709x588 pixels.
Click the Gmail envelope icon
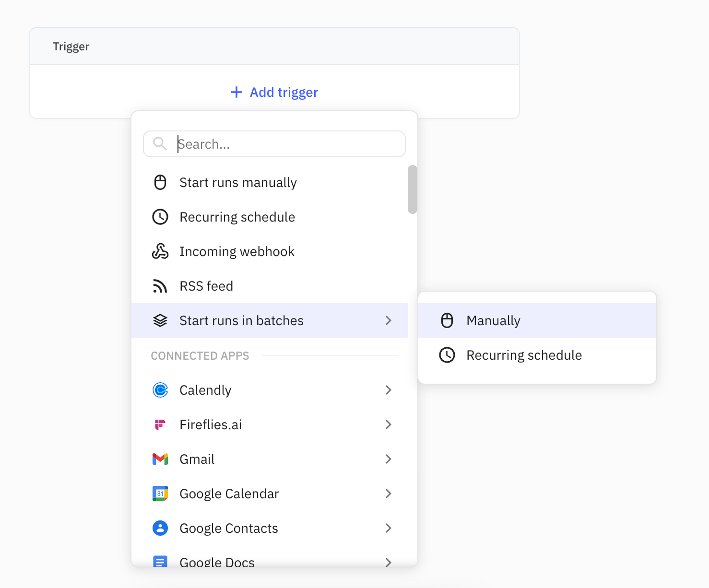tap(160, 459)
